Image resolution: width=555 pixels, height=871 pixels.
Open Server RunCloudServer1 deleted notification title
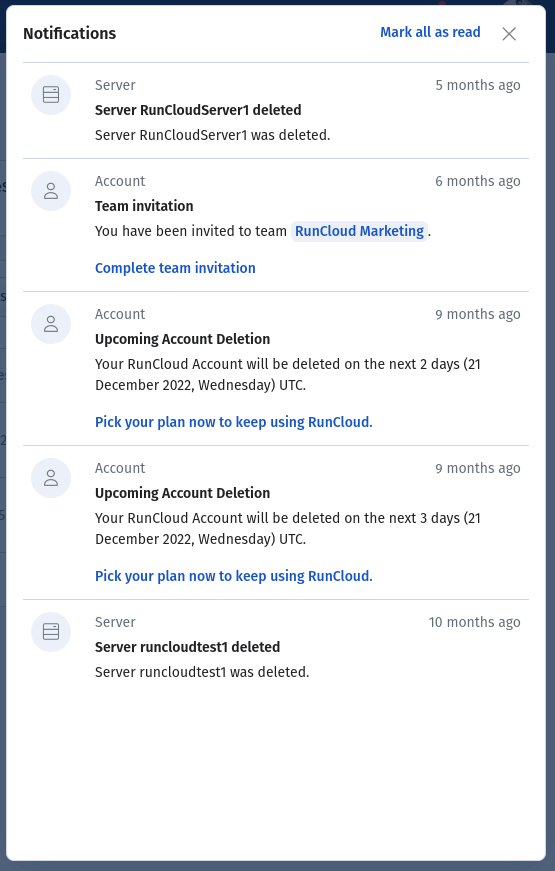[198, 110]
